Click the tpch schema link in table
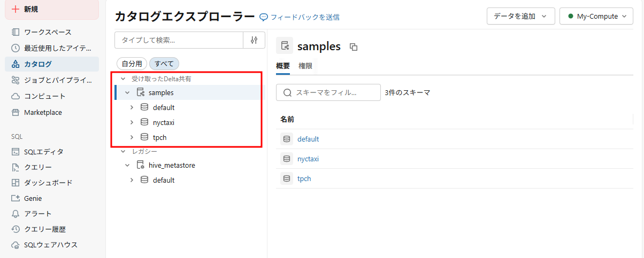The width and height of the screenshot is (644, 258). pyautogui.click(x=304, y=179)
